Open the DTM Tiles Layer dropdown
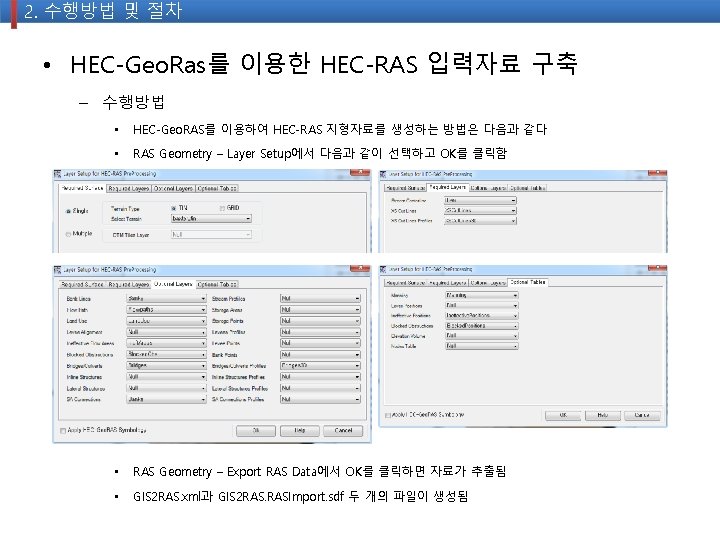The image size is (720, 540). click(x=211, y=235)
